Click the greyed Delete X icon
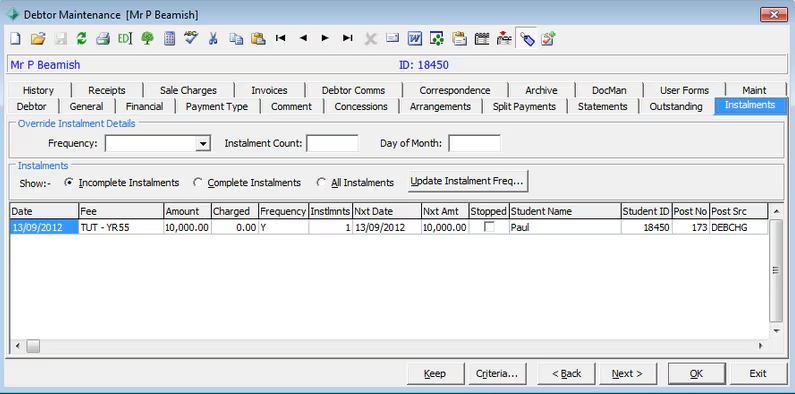Image resolution: width=795 pixels, height=394 pixels. [x=371, y=39]
